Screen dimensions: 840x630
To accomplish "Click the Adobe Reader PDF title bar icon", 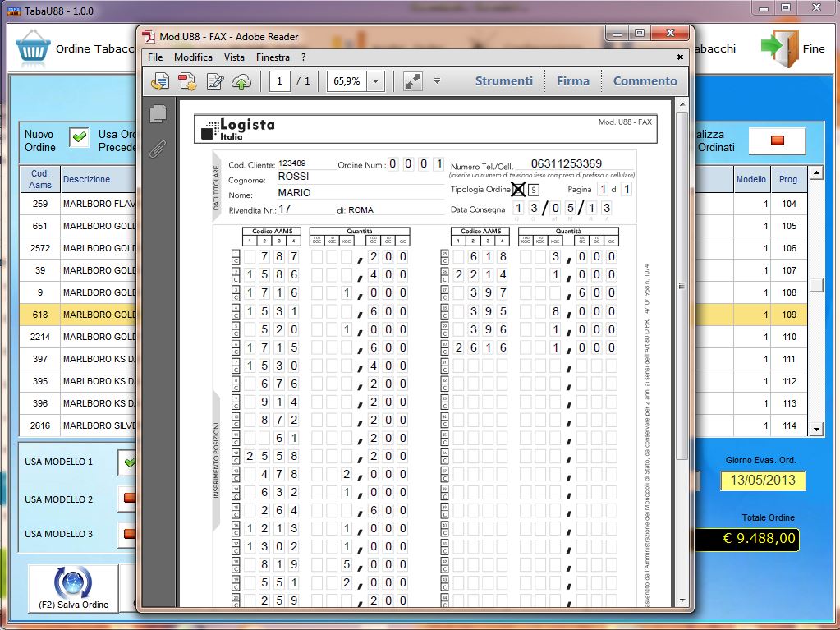I will [149, 37].
